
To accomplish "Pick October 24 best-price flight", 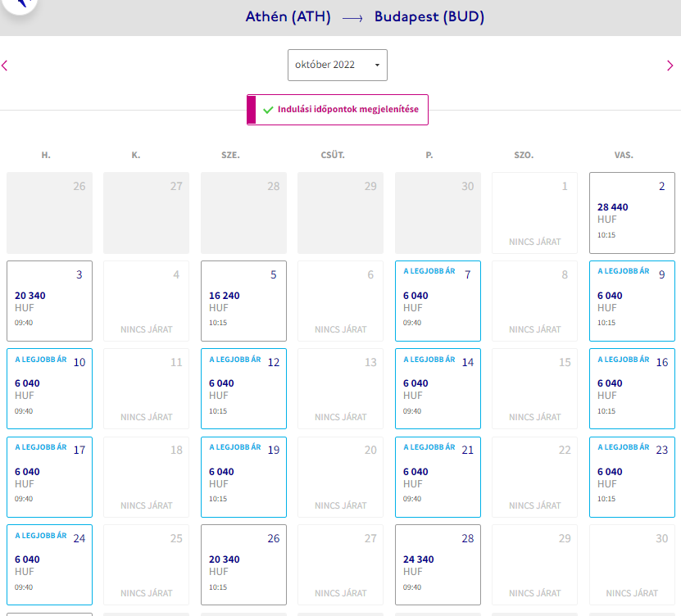I will click(49, 564).
